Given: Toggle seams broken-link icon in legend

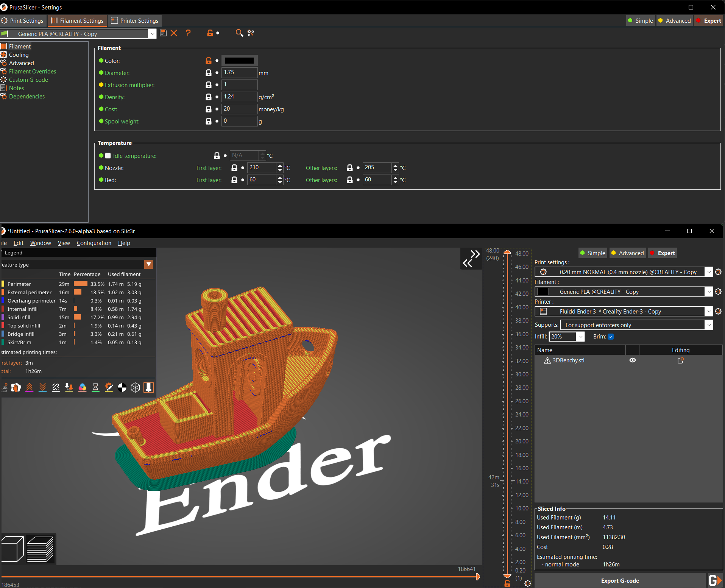Looking at the screenshot, I should point(56,387).
